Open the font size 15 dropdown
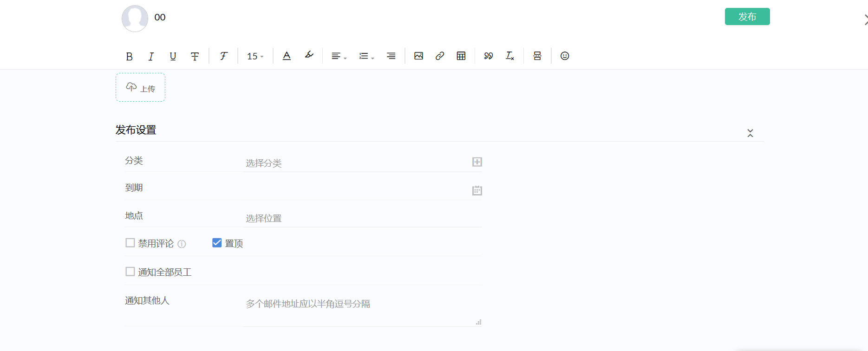Image resolution: width=868 pixels, height=351 pixels. click(255, 56)
